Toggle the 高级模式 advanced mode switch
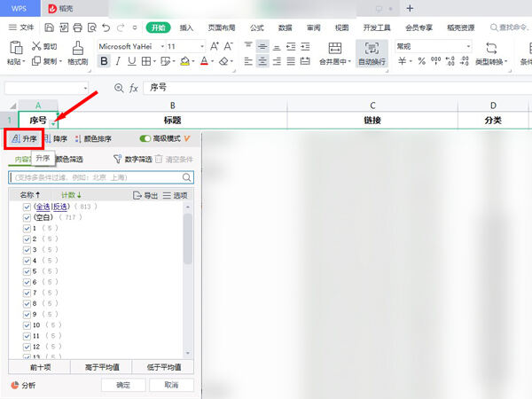The width and height of the screenshot is (532, 399). coord(145,139)
